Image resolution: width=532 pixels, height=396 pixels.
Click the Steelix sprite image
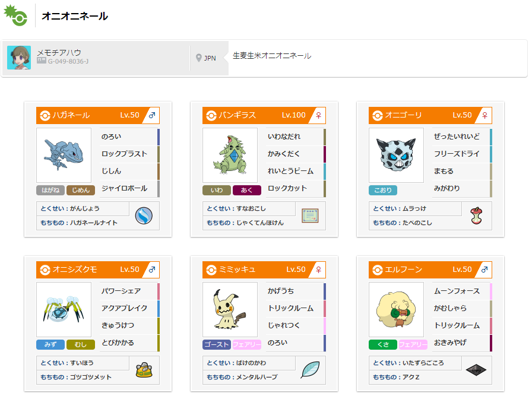64,155
